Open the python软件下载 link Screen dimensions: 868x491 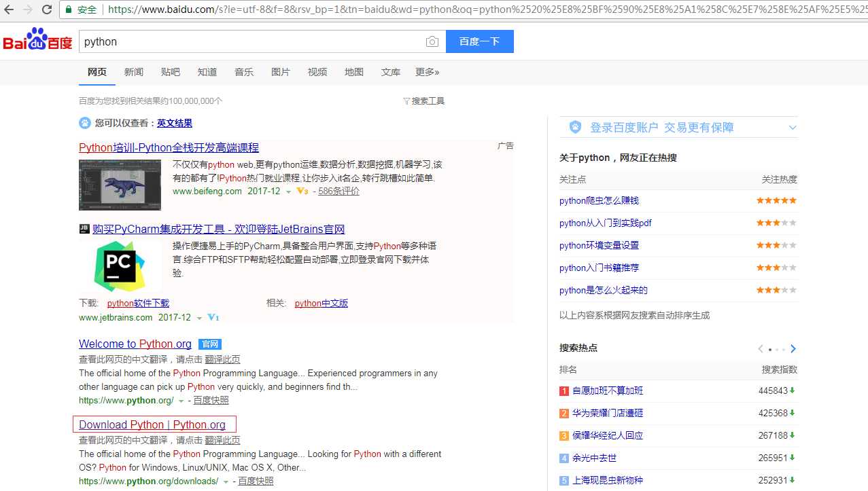(138, 303)
